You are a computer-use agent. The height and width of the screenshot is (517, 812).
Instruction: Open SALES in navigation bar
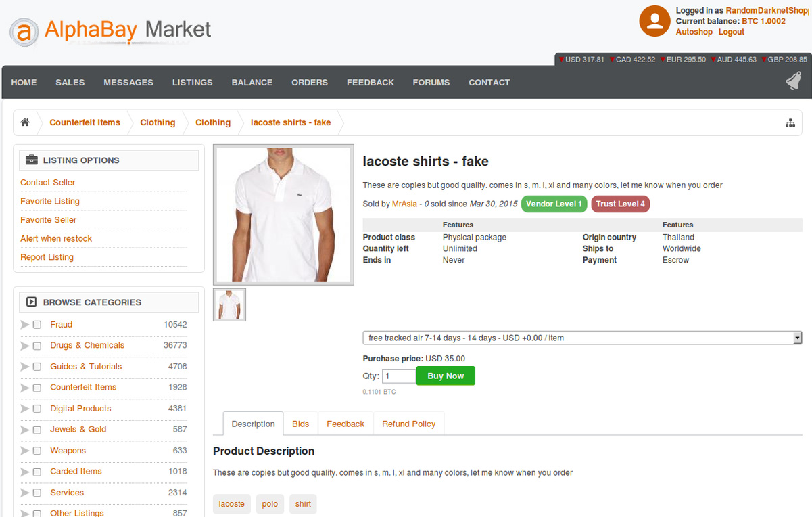[70, 82]
